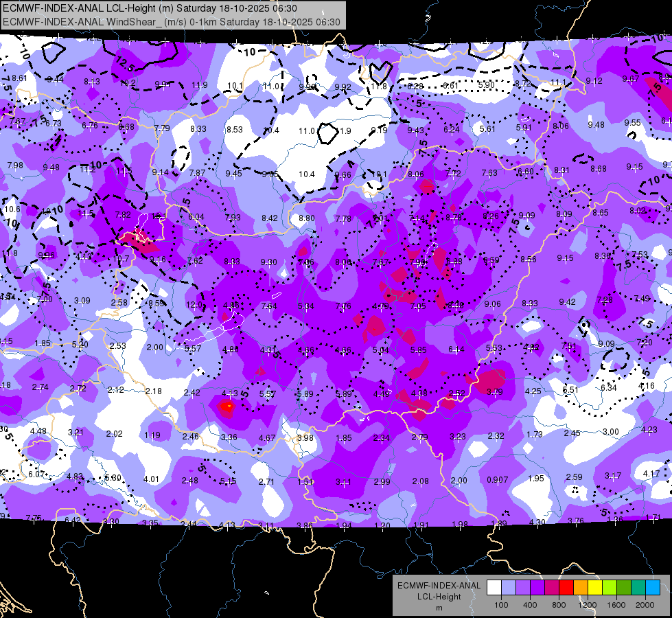Click the grid value 2.71
Screen dimensions: 672x618
click(x=266, y=481)
